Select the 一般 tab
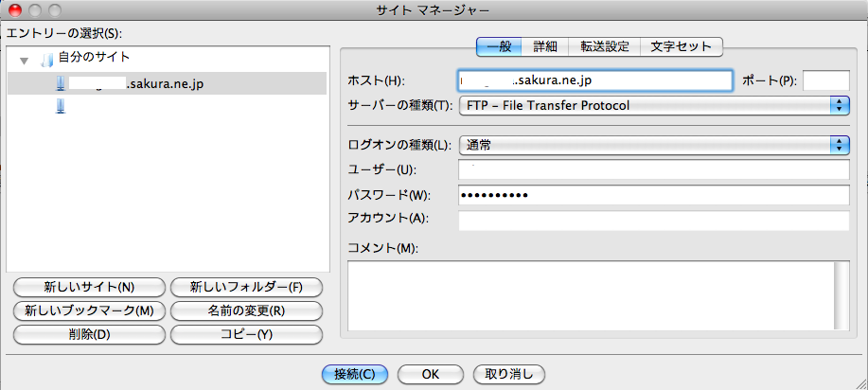868x390 pixels. 499,45
